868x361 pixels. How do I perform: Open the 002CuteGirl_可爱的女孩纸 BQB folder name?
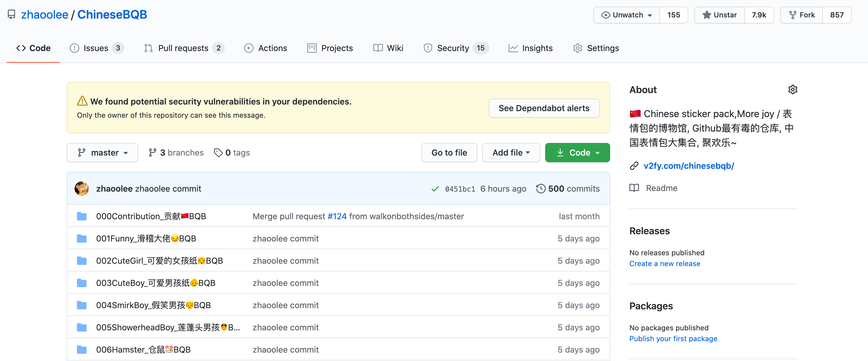pyautogui.click(x=159, y=261)
